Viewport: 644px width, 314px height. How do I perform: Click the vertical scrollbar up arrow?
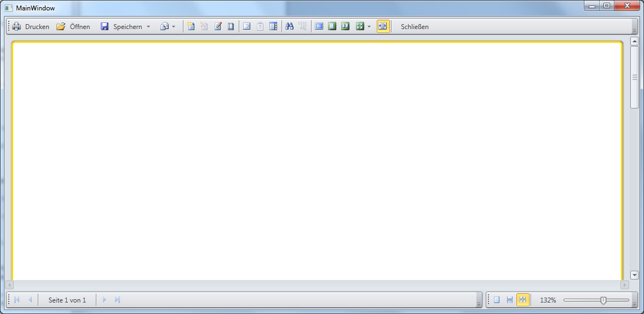635,41
